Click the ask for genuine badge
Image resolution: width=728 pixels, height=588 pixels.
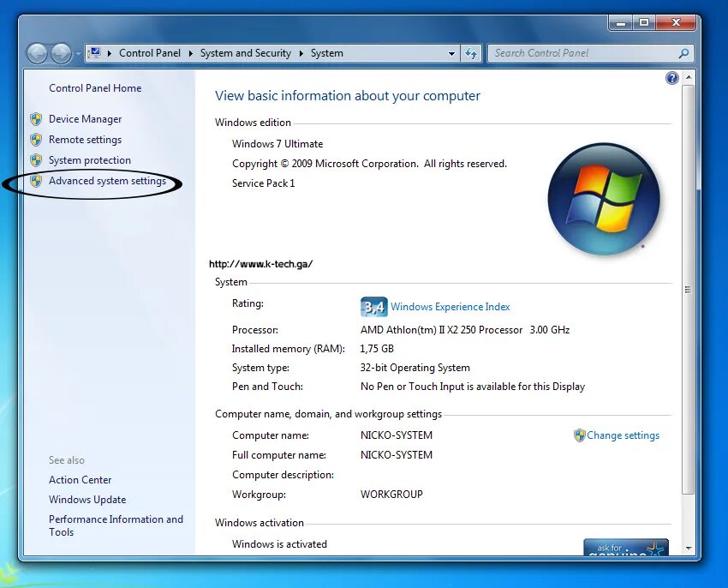tap(626, 547)
